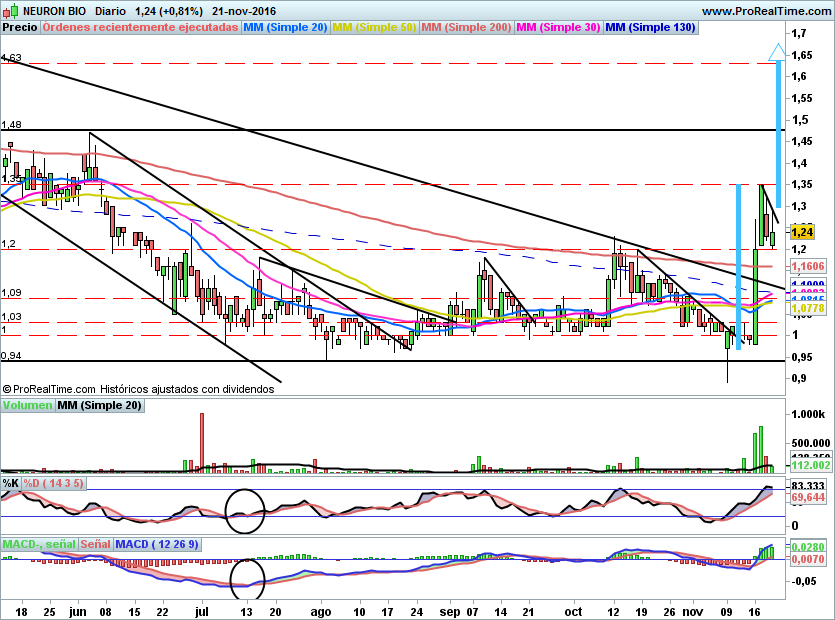Click the 'oct' month marker on the date axis
The height and width of the screenshot is (620, 835).
(572, 607)
